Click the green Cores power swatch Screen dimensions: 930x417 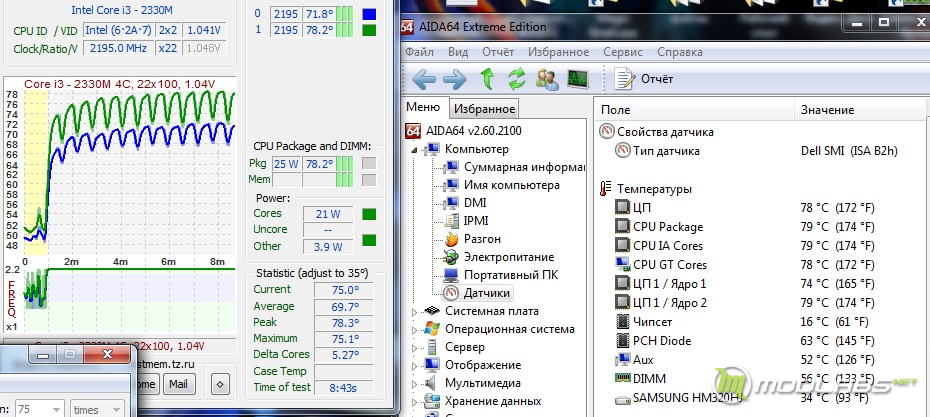pyautogui.click(x=368, y=214)
